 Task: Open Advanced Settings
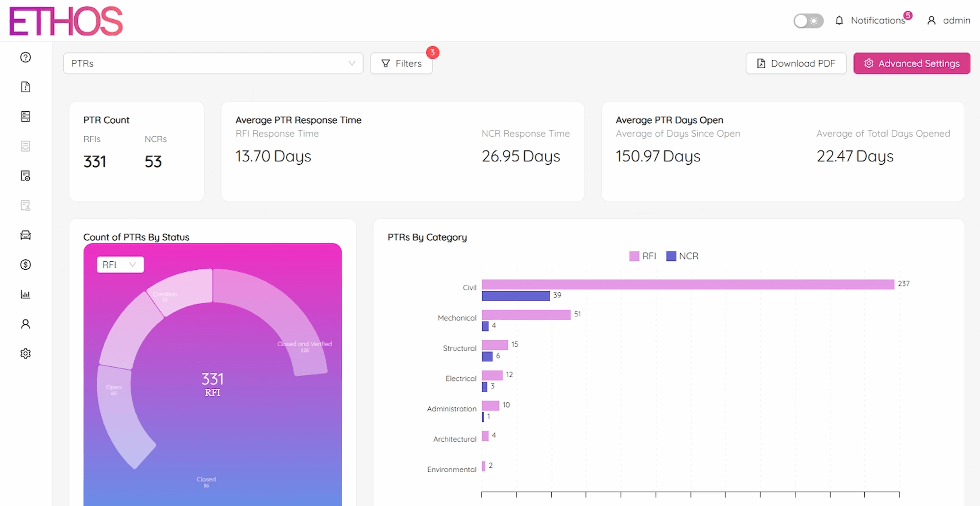[x=911, y=63]
